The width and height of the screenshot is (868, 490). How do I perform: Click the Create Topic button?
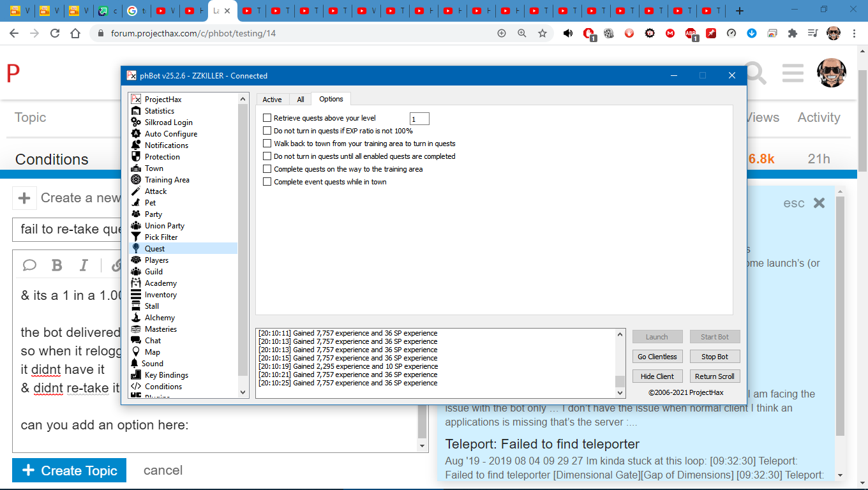tap(69, 470)
